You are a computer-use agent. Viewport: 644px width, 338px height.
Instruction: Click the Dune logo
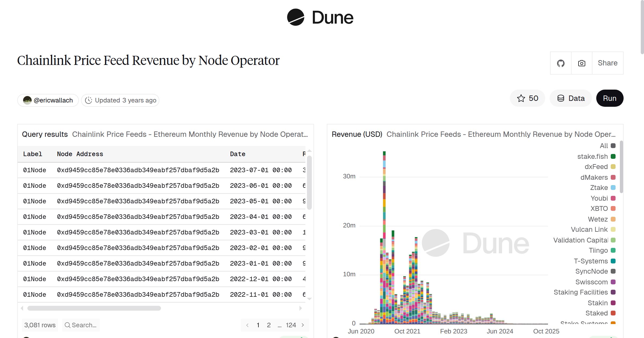tap(320, 17)
